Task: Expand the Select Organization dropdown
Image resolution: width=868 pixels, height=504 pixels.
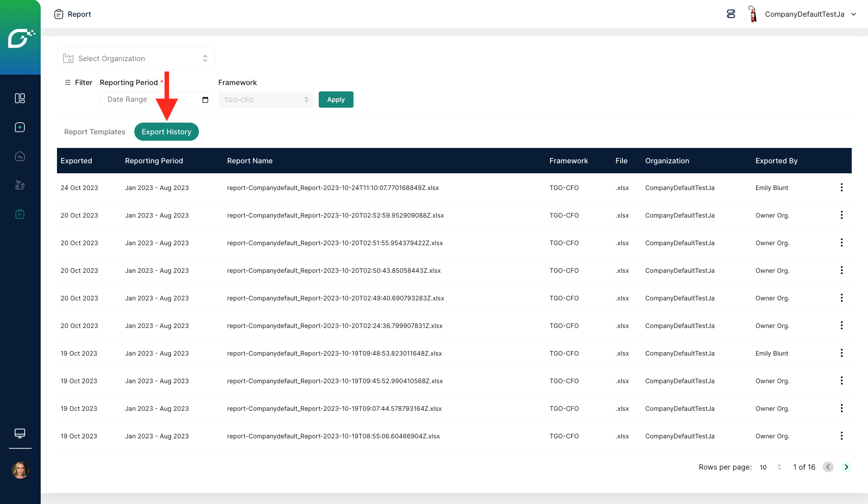Action: click(x=136, y=58)
